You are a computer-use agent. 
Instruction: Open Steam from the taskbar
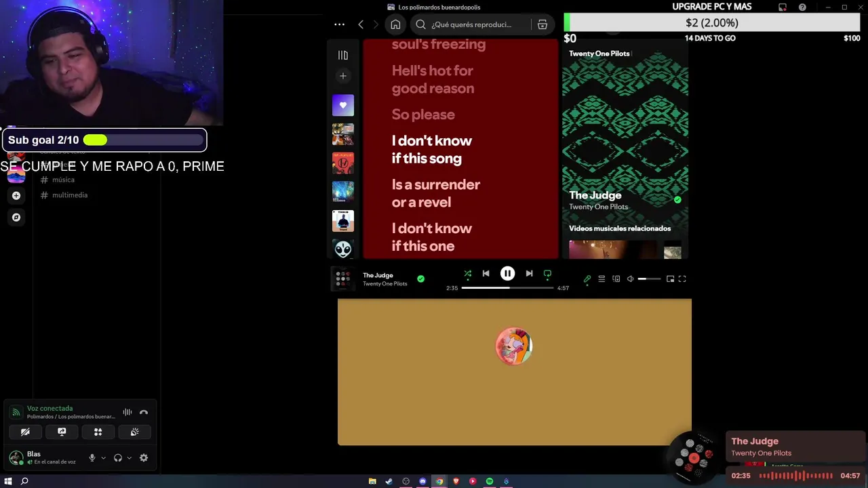pyautogui.click(x=389, y=481)
